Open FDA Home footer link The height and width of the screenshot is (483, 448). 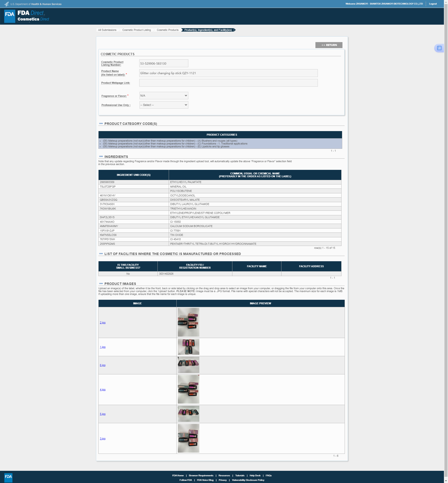(x=178, y=476)
